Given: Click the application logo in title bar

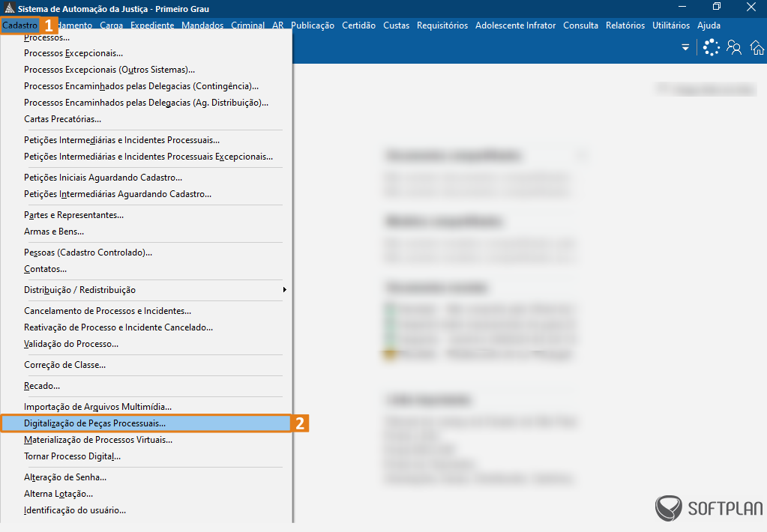Looking at the screenshot, I should (9, 8).
